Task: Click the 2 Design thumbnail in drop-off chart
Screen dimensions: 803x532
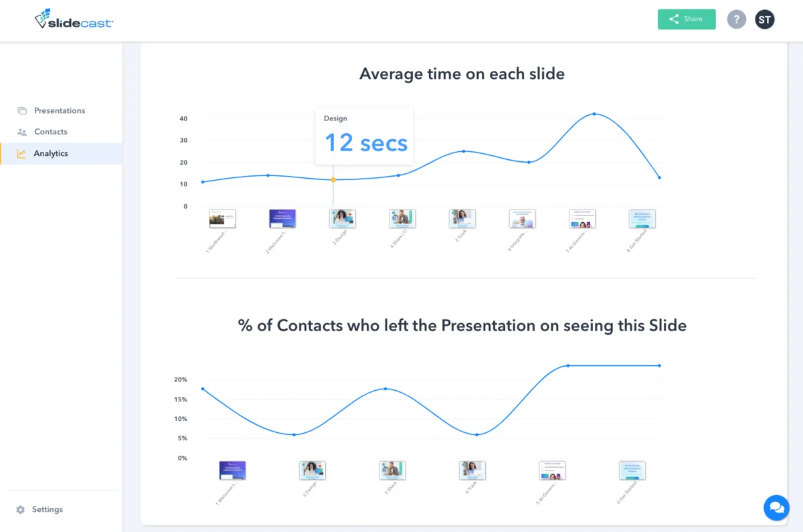Action: [x=312, y=470]
